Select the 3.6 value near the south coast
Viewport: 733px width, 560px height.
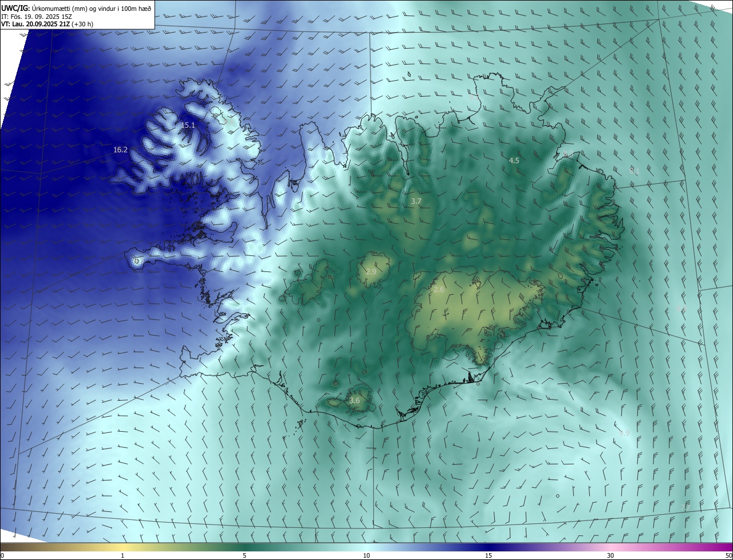click(354, 400)
